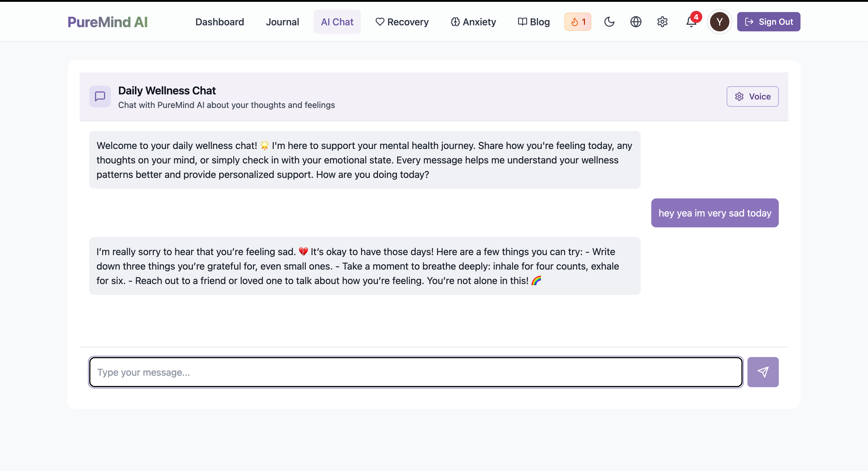Open the Journal tab
868x471 pixels.
[x=282, y=22]
